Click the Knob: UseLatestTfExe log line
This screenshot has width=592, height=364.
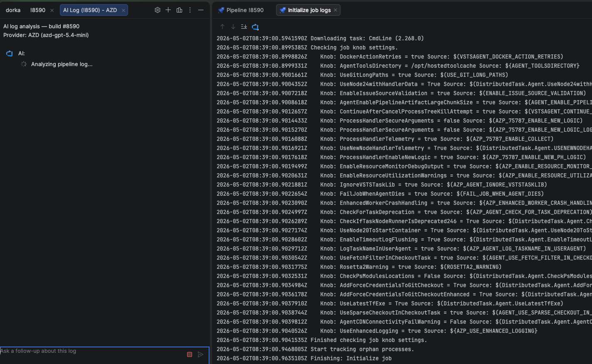coord(390,303)
